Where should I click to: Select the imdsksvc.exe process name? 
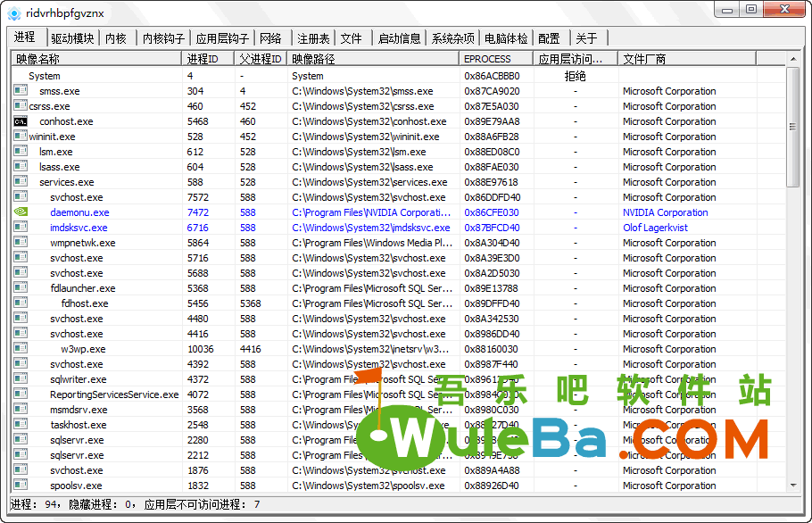[79, 228]
